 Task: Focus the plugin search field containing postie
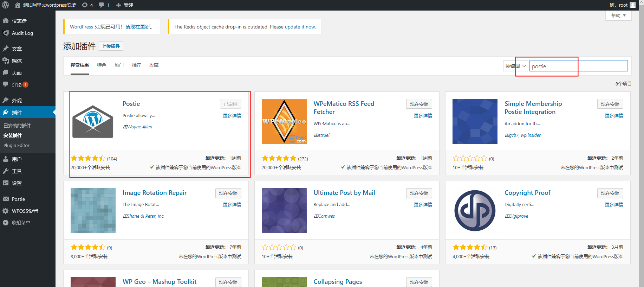pos(578,66)
